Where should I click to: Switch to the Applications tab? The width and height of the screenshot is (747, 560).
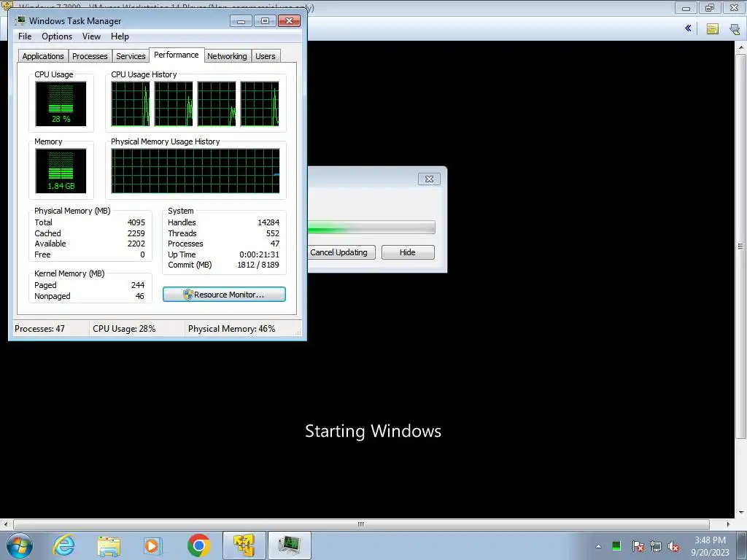(x=43, y=55)
